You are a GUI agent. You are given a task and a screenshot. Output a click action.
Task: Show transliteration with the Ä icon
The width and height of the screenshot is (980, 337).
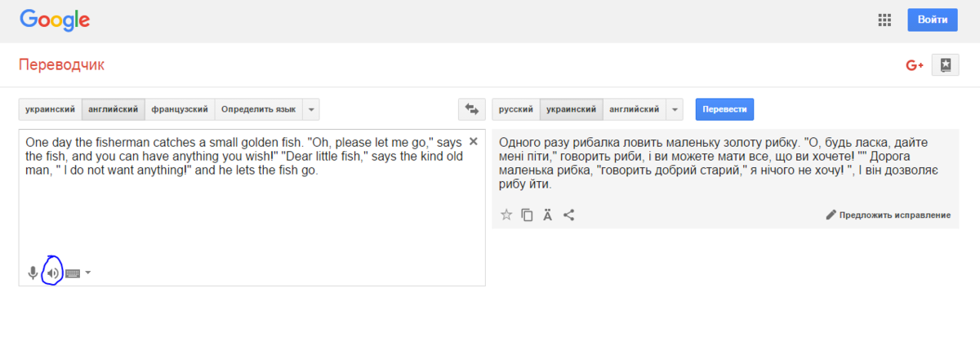click(x=548, y=215)
